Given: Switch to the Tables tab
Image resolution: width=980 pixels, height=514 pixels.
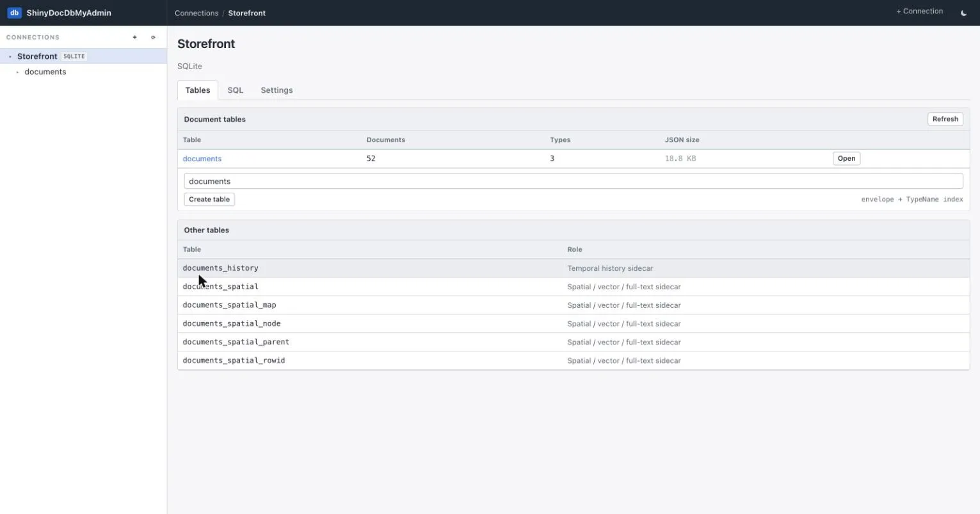Looking at the screenshot, I should point(198,90).
